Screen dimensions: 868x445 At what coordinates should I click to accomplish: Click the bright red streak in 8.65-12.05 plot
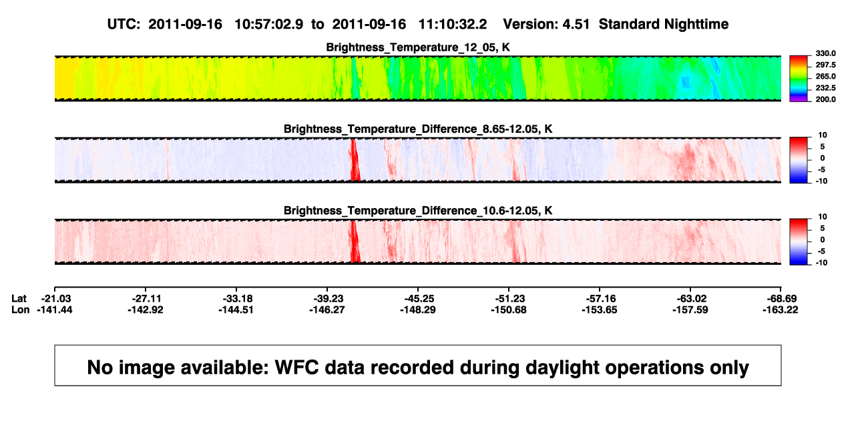pos(354,160)
